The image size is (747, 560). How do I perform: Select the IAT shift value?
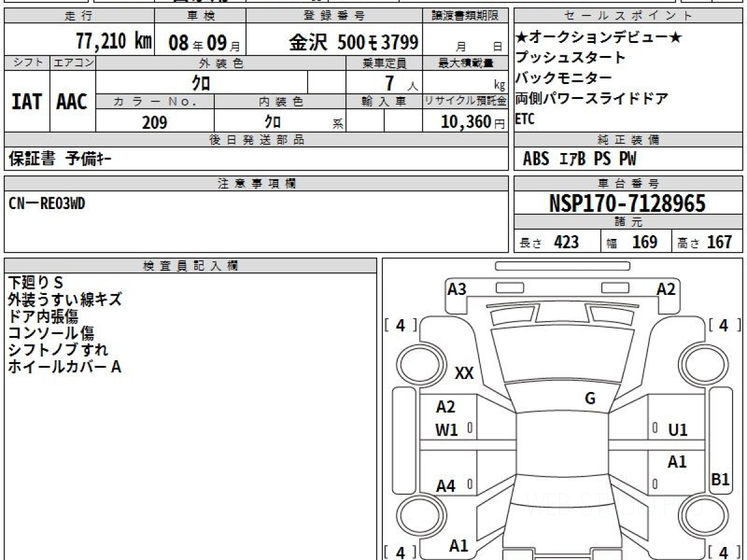click(x=26, y=102)
